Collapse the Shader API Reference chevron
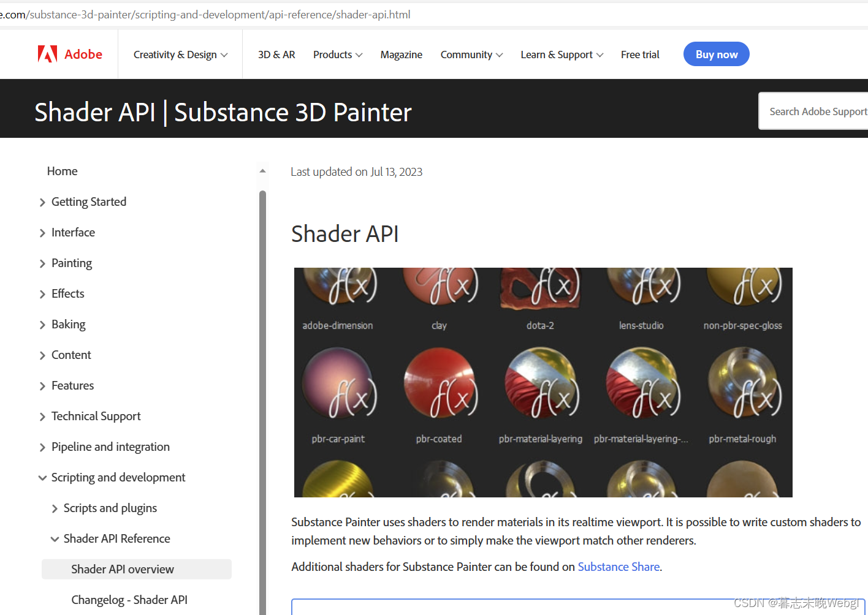The image size is (868, 615). tap(55, 539)
